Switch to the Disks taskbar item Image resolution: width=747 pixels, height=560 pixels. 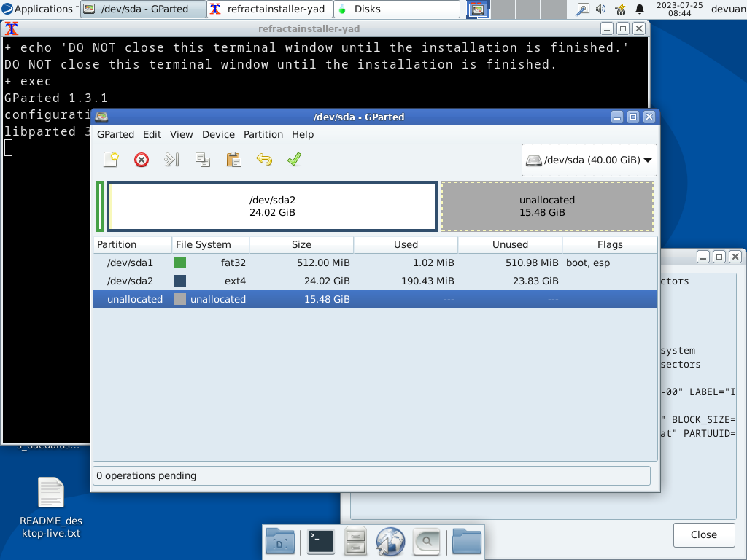[396, 9]
